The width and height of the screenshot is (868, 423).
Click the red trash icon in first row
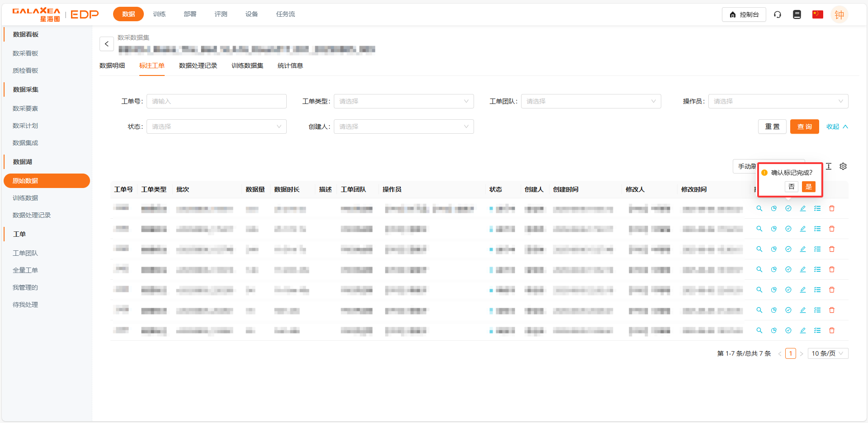(832, 208)
